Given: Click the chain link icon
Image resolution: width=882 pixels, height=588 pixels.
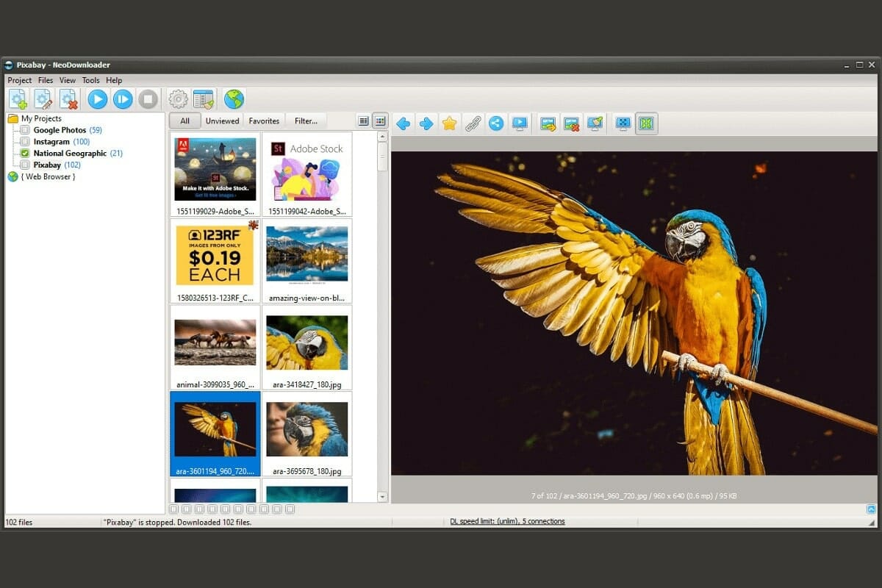Looking at the screenshot, I should point(473,123).
